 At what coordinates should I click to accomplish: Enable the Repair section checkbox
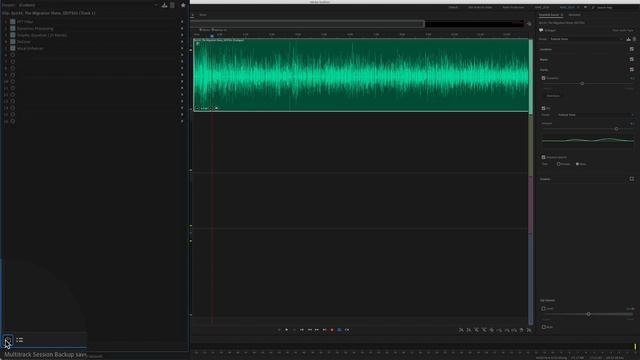[x=632, y=60]
